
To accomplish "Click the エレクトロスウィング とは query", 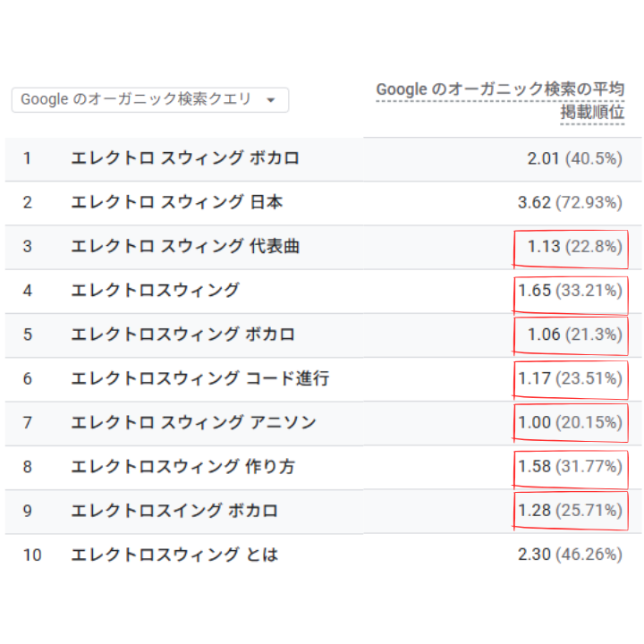I will tap(174, 555).
